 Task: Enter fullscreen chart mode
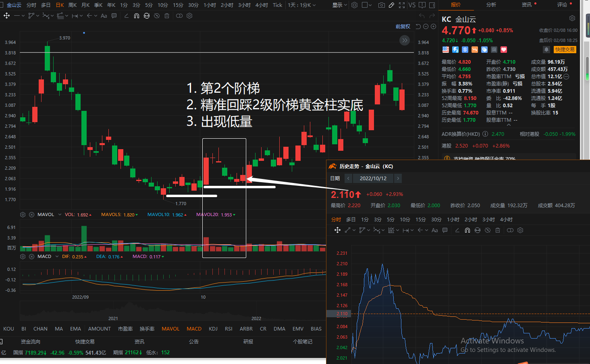pos(402,5)
